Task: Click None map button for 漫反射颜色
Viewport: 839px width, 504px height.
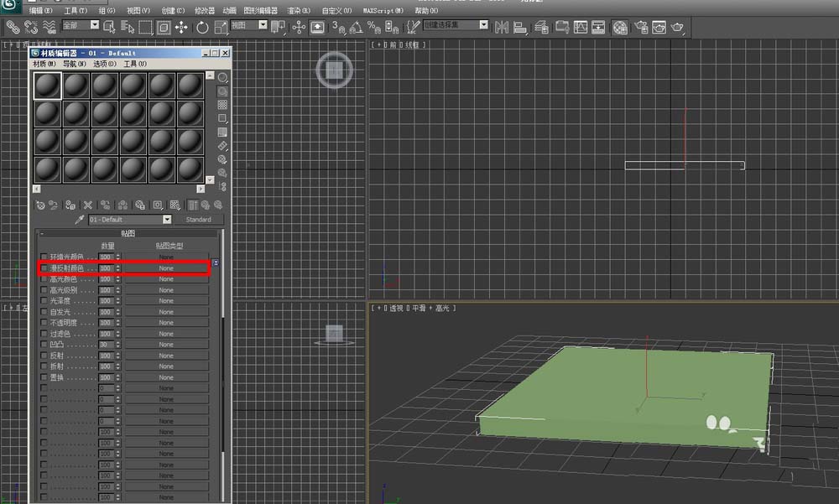Action: click(x=166, y=268)
